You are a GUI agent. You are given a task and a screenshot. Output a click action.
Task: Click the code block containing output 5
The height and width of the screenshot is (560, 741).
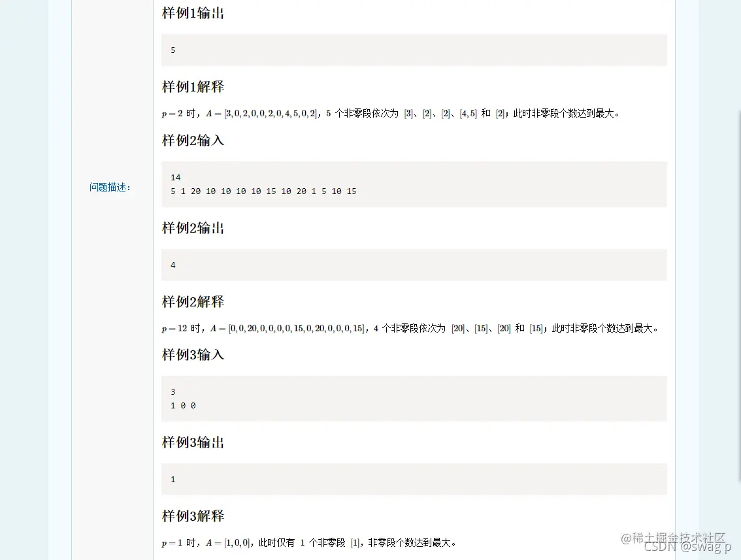click(414, 50)
